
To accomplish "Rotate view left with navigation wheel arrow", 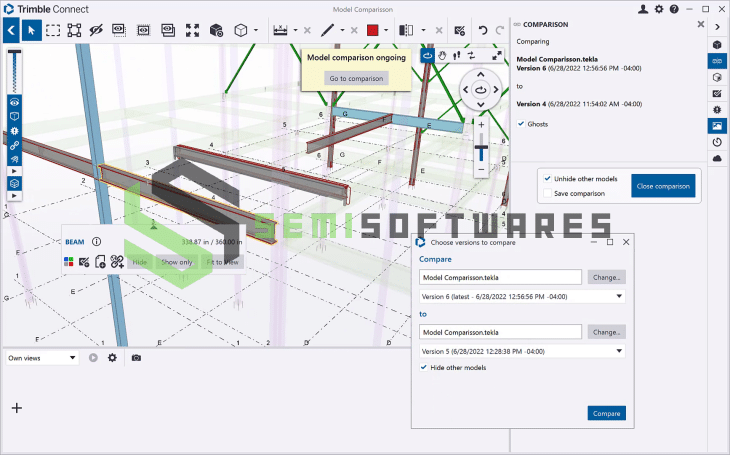I will click(x=465, y=89).
